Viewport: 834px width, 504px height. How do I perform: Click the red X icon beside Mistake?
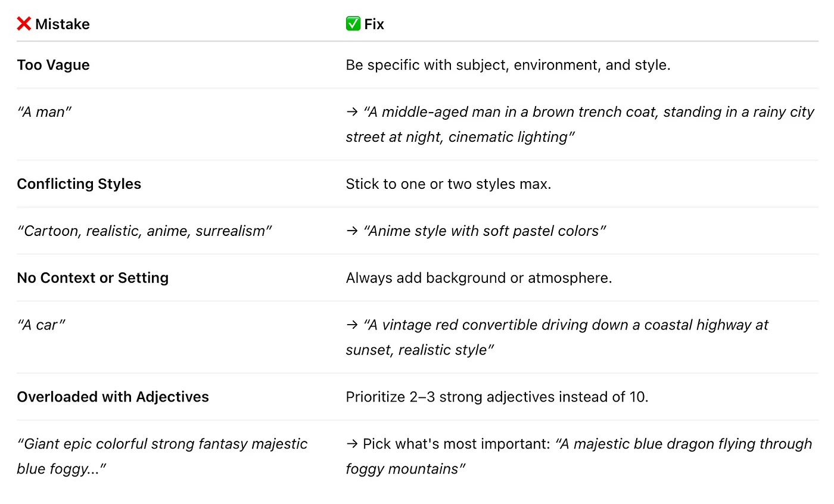24,24
